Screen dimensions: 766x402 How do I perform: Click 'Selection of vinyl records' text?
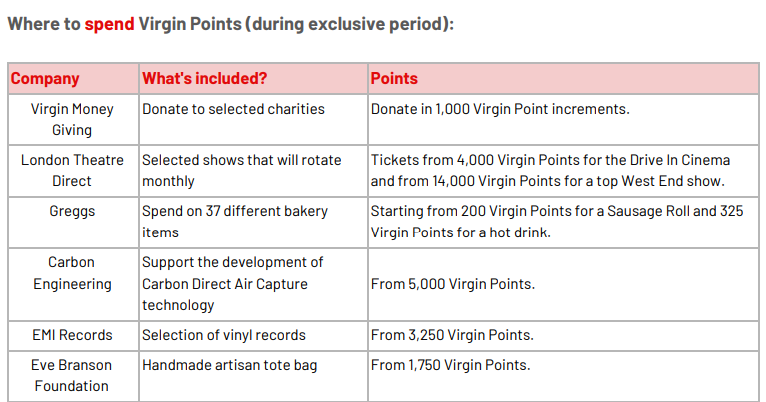coord(224,335)
